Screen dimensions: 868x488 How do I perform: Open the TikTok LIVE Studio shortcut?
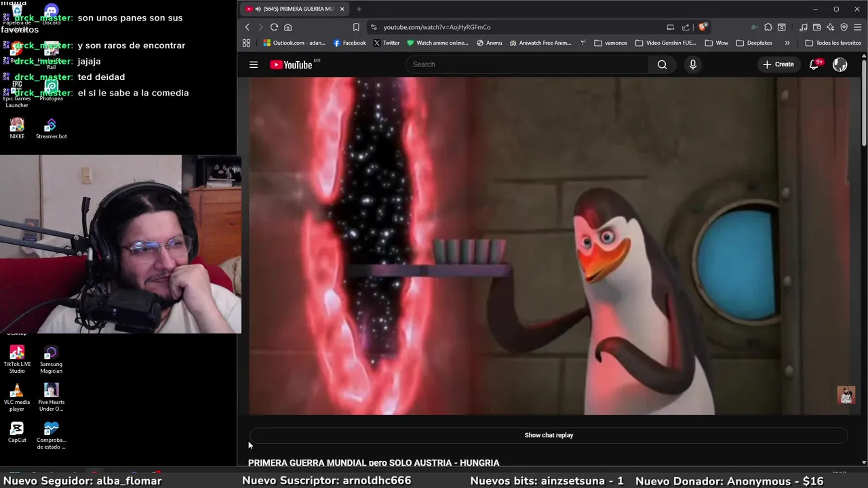click(17, 360)
